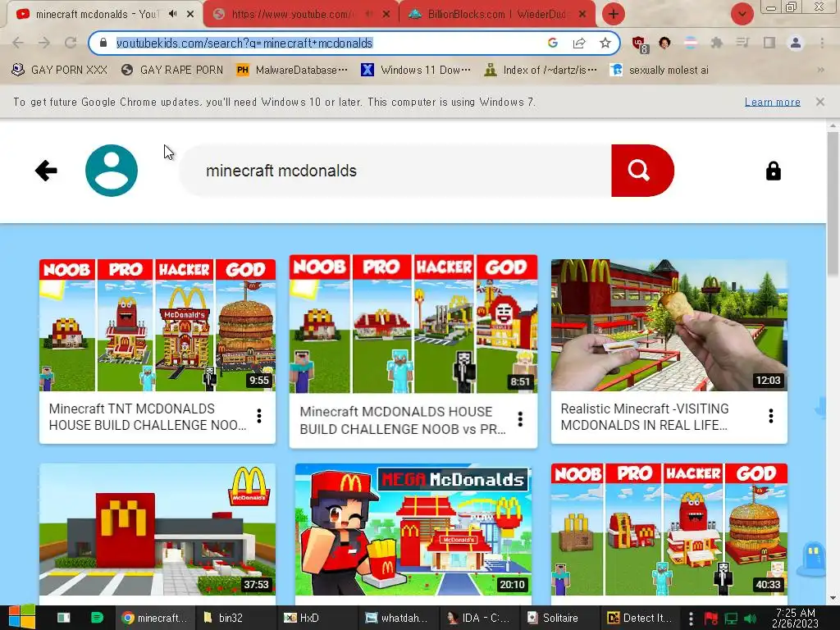Close the BillionBlocks.com tab
840x630 pixels.
coord(583,15)
